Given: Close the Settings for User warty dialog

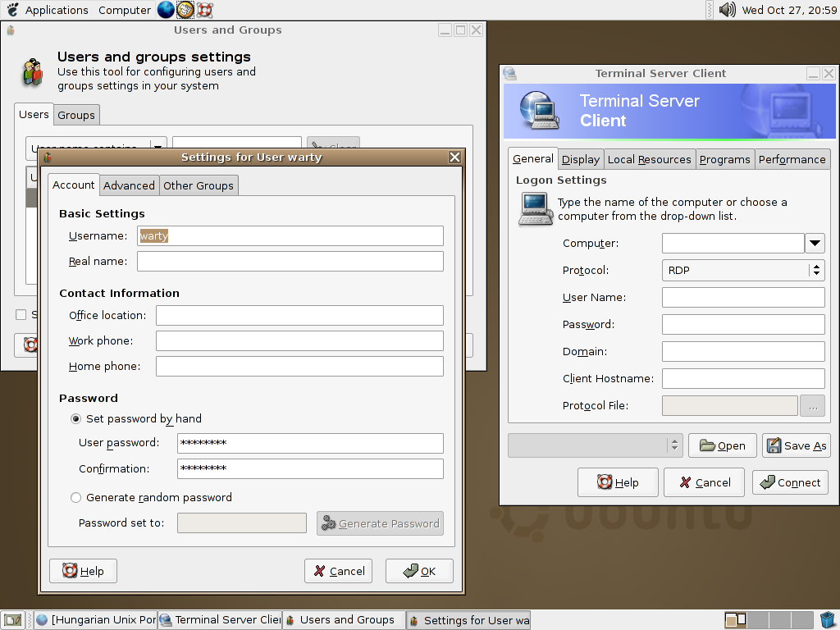Looking at the screenshot, I should [454, 157].
